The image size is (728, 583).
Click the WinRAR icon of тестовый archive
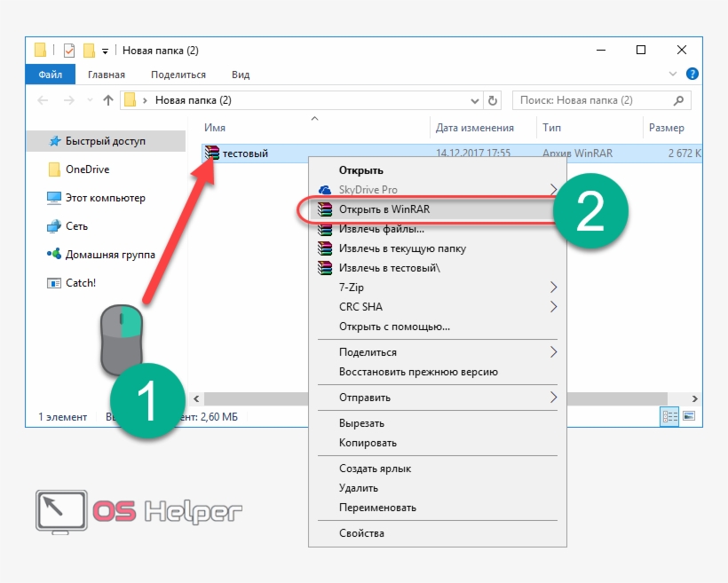211,153
